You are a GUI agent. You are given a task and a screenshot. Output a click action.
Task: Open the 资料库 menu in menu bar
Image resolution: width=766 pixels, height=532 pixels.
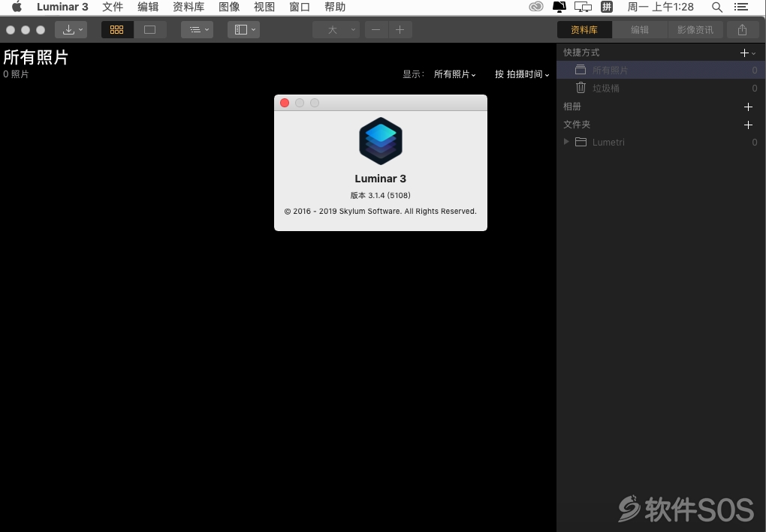[188, 7]
